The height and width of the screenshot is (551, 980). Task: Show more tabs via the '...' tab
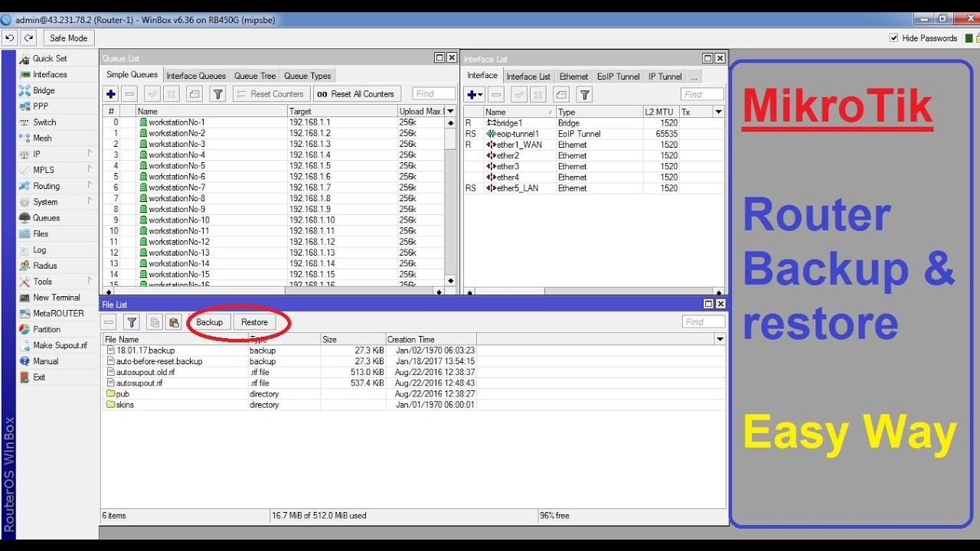pos(693,77)
